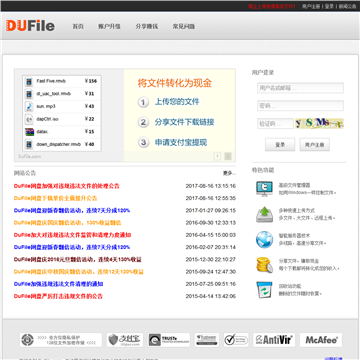Open the 首页 navigation item
Screen dimensions: 360x360
pyautogui.click(x=78, y=27)
